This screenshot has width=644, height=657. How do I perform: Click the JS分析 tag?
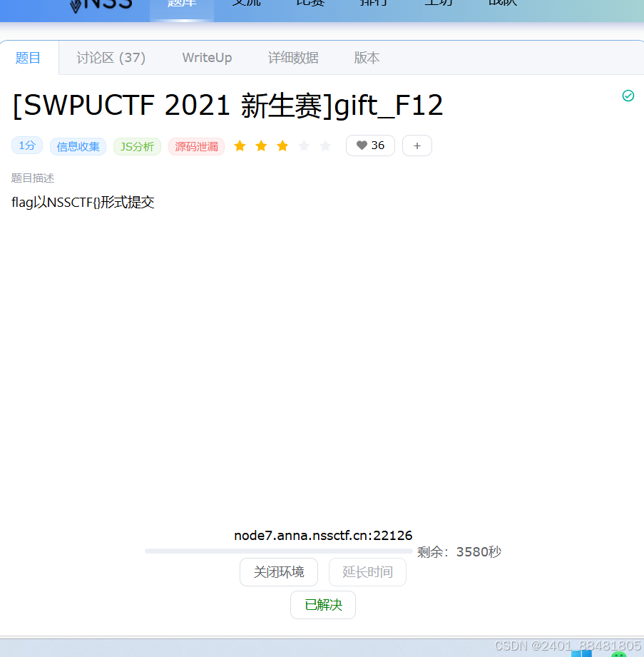pos(137,146)
